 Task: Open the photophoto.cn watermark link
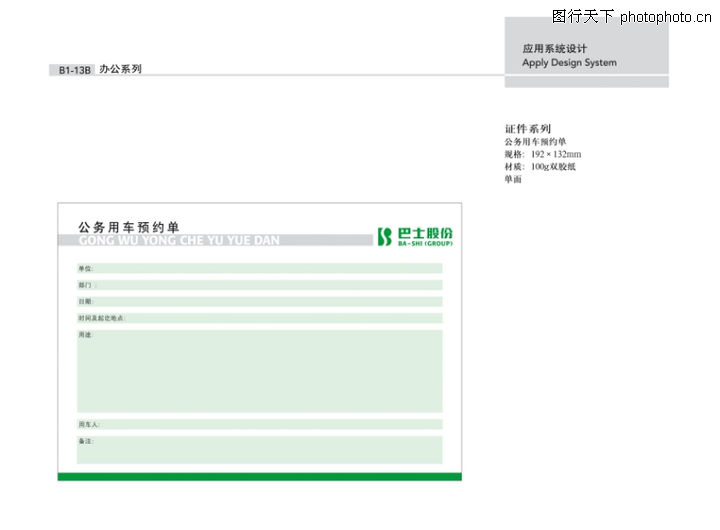(666, 16)
